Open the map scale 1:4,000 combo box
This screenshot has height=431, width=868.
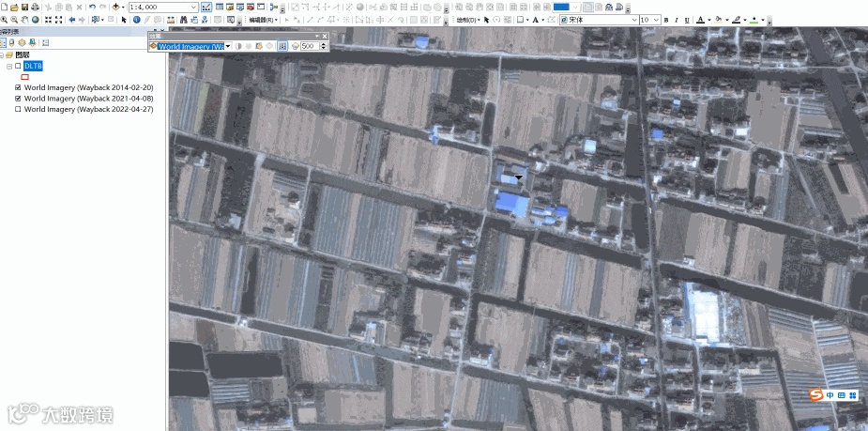163,8
